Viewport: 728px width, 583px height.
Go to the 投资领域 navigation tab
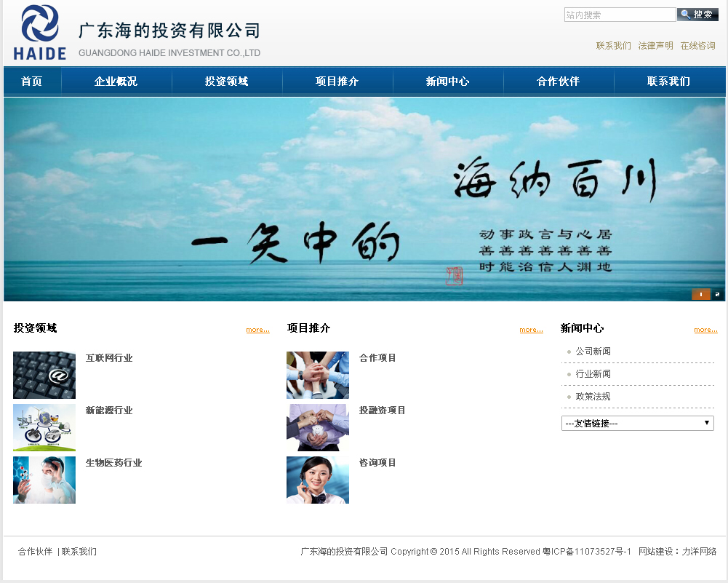click(226, 82)
